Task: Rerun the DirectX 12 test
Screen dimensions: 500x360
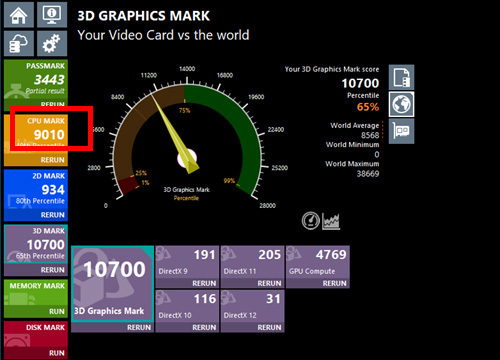Action: tap(269, 328)
